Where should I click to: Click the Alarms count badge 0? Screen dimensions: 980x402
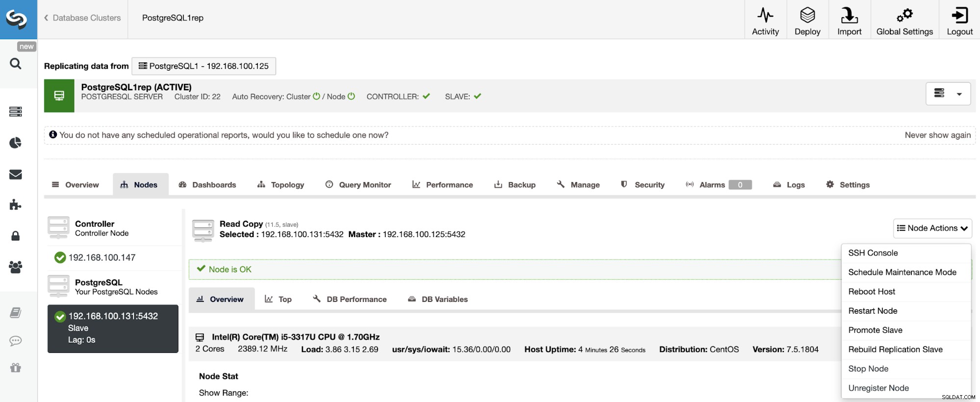click(x=740, y=185)
